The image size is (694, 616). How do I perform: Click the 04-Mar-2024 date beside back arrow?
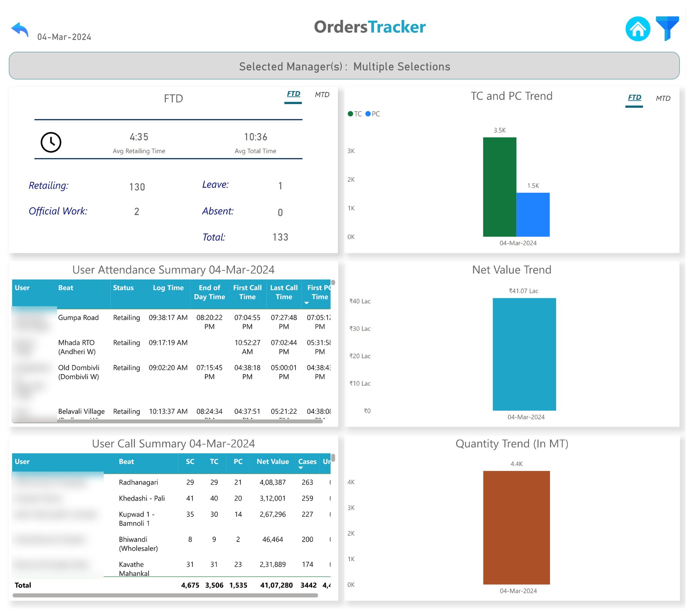[64, 37]
